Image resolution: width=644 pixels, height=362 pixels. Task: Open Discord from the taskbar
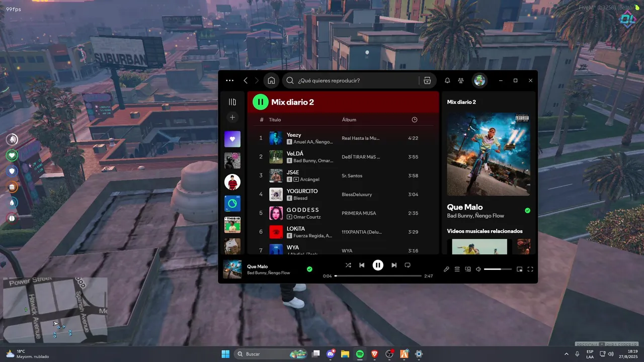(331, 354)
